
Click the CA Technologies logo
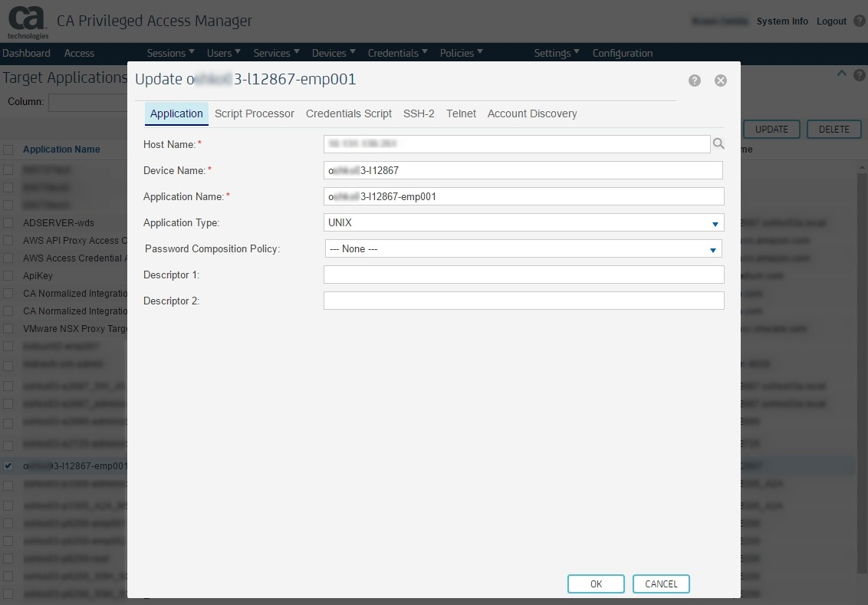[28, 23]
